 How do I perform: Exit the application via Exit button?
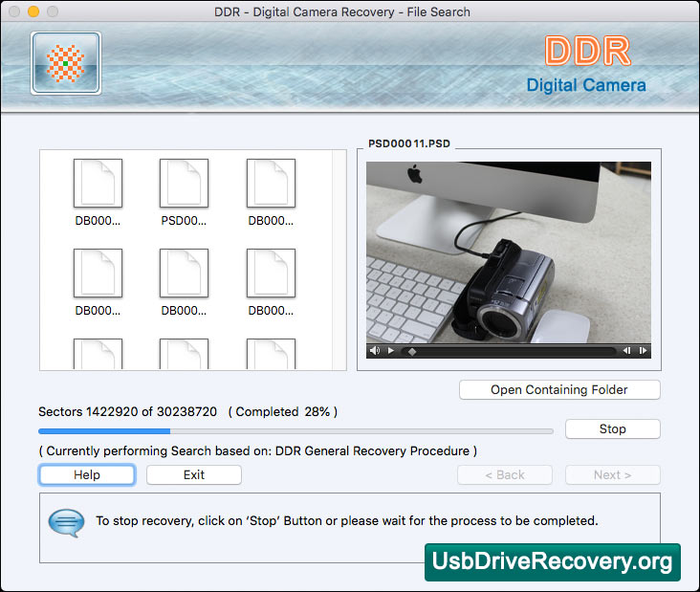click(x=194, y=474)
